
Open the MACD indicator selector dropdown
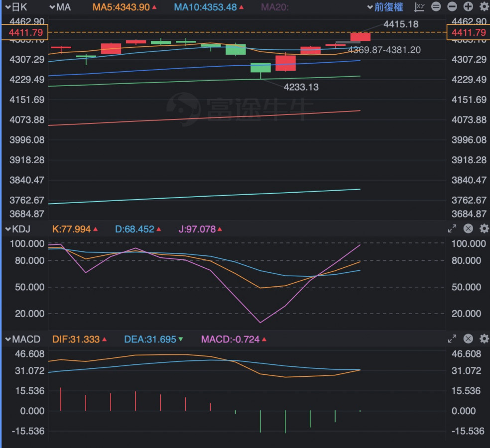tap(23, 339)
